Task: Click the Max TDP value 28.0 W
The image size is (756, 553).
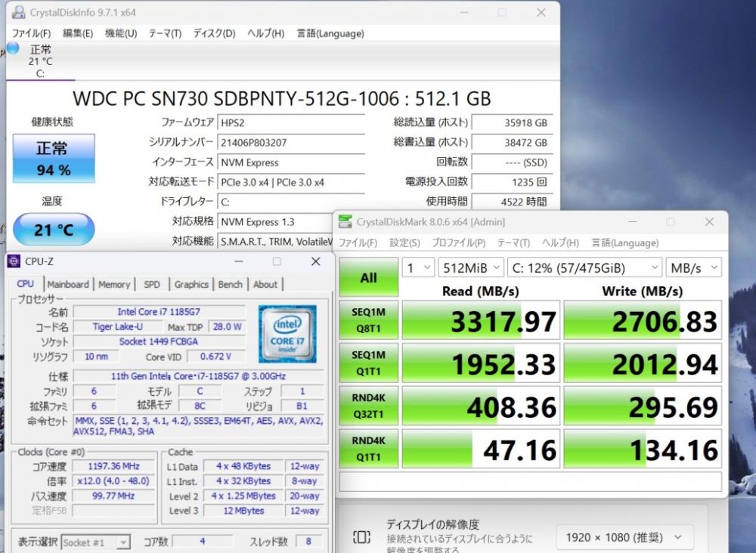Action: tap(227, 326)
